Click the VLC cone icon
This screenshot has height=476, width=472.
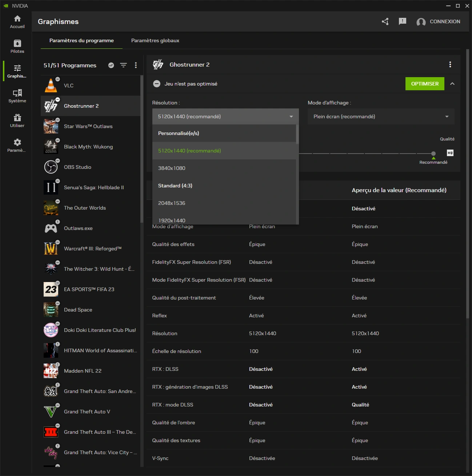[51, 86]
